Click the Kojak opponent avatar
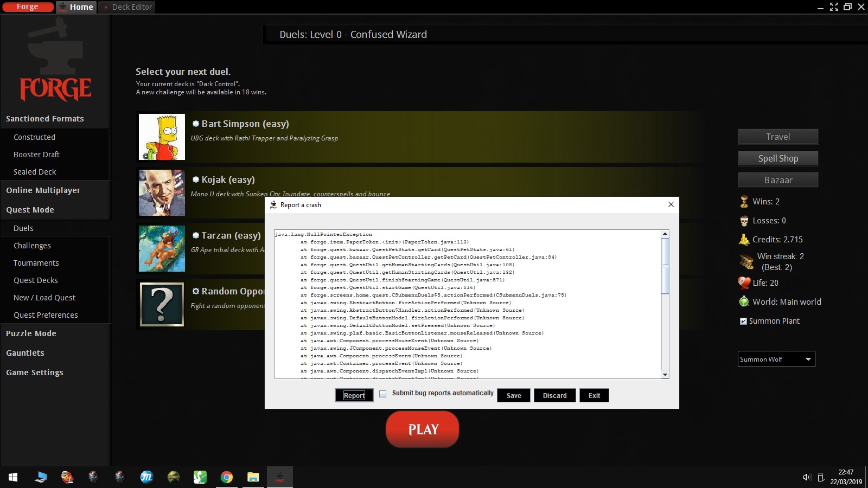 [x=162, y=192]
